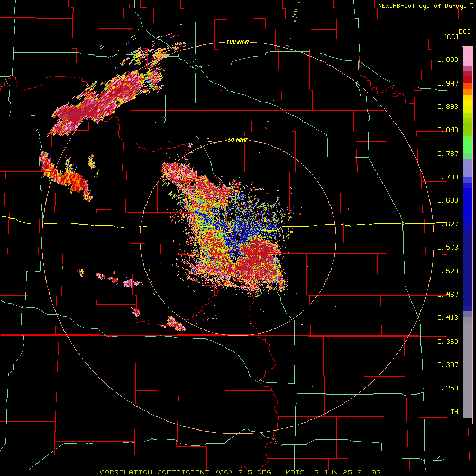Image resolution: width=476 pixels, height=476 pixels.
Task: Click the 100 NMI range ring label
Action: 237,42
